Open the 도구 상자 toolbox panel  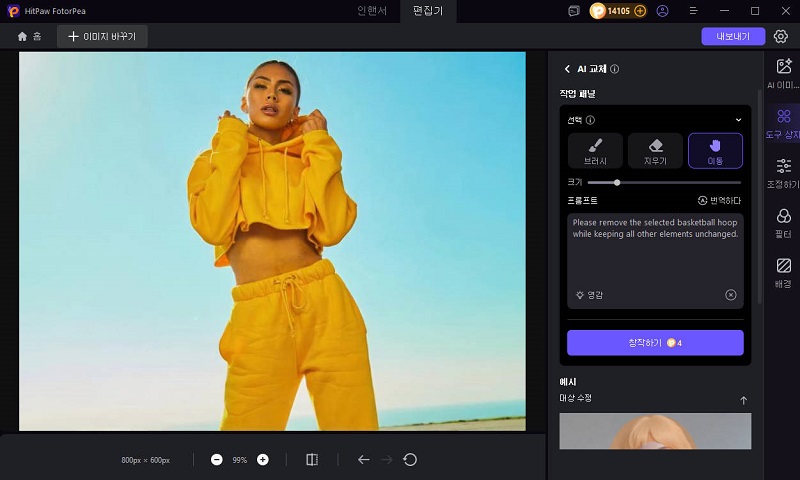pyautogui.click(x=784, y=123)
